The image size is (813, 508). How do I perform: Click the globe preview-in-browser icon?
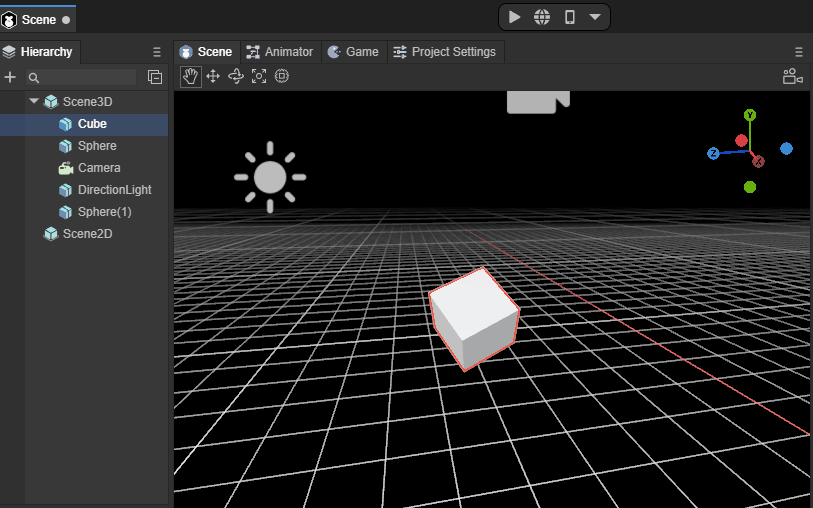(541, 17)
